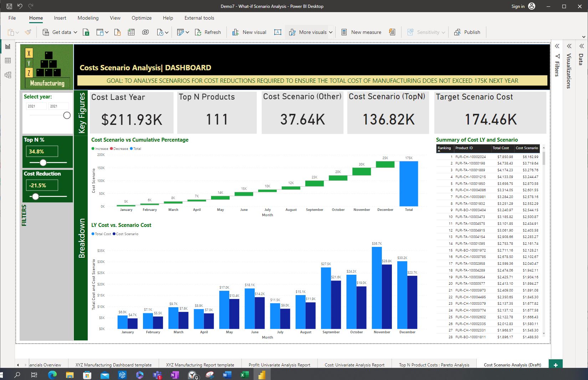Switch to Top N Product Costs : Pareto Analysis page

pos(434,365)
